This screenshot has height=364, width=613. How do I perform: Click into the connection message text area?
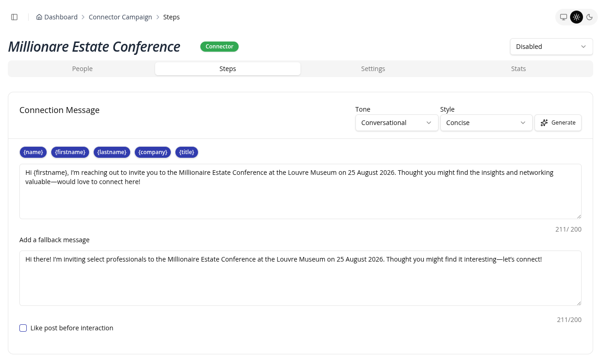click(x=300, y=191)
